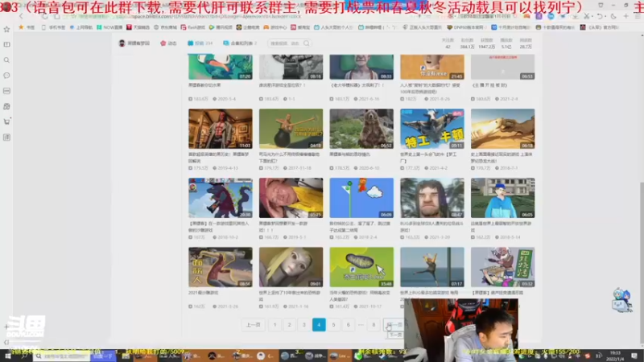Open the 天猫精选 bookmark
Viewport: 644px width, 362px height.
(x=138, y=27)
